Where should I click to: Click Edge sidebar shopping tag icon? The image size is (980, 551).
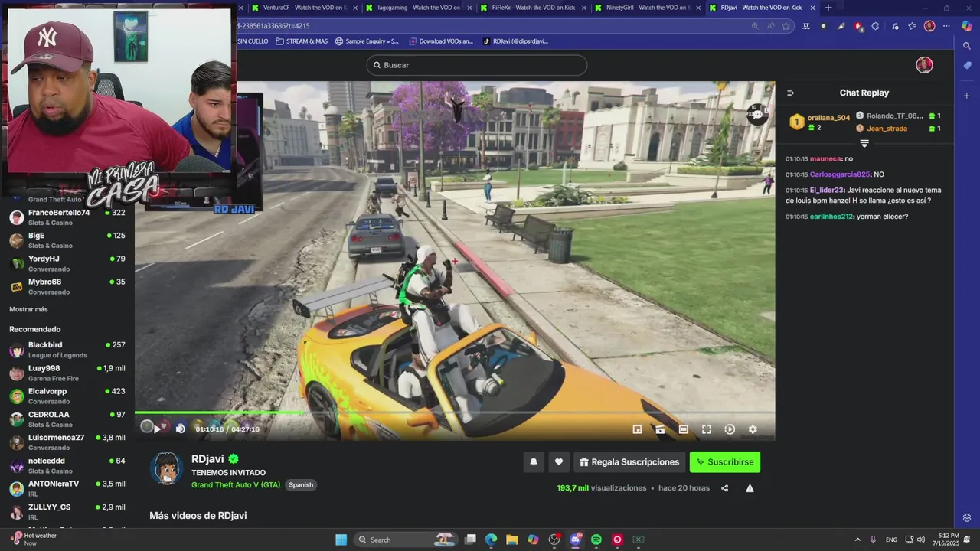967,66
